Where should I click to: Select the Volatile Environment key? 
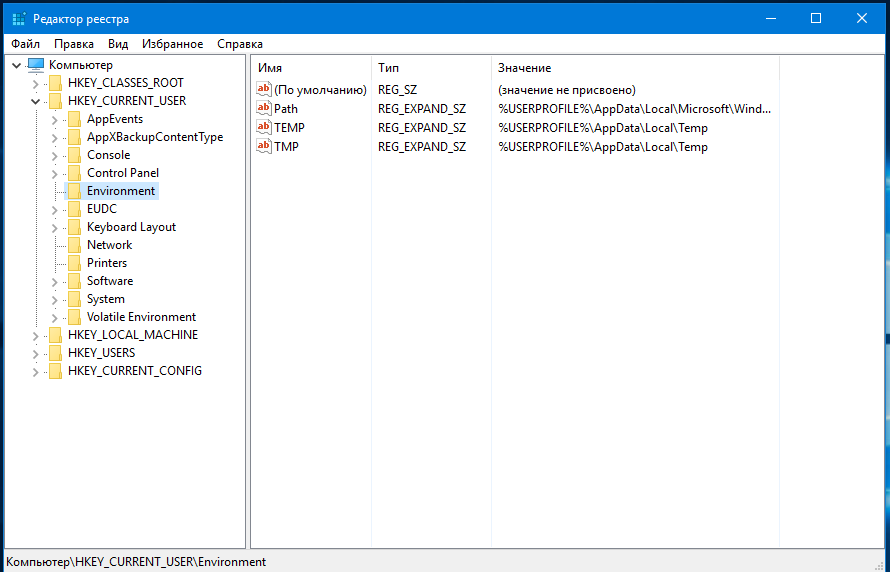point(141,317)
